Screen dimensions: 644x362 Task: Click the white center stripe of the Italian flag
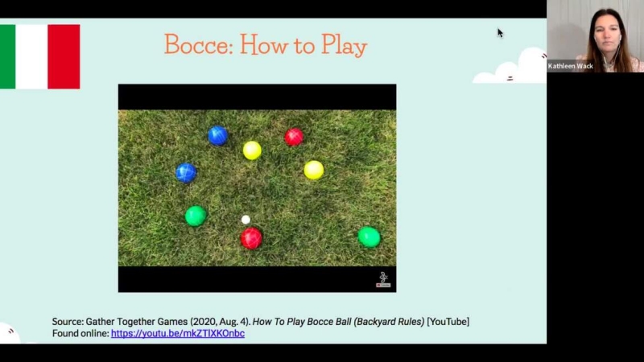tap(32, 56)
